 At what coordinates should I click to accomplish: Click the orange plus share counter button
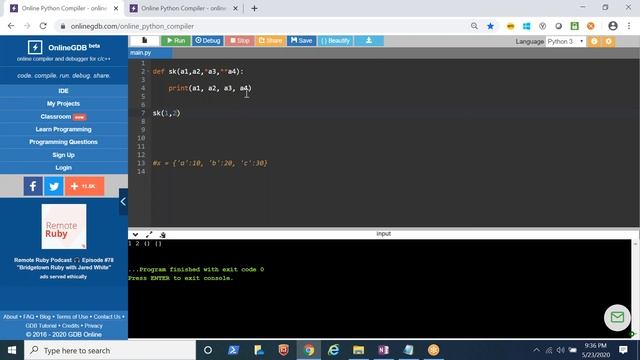click(84, 186)
